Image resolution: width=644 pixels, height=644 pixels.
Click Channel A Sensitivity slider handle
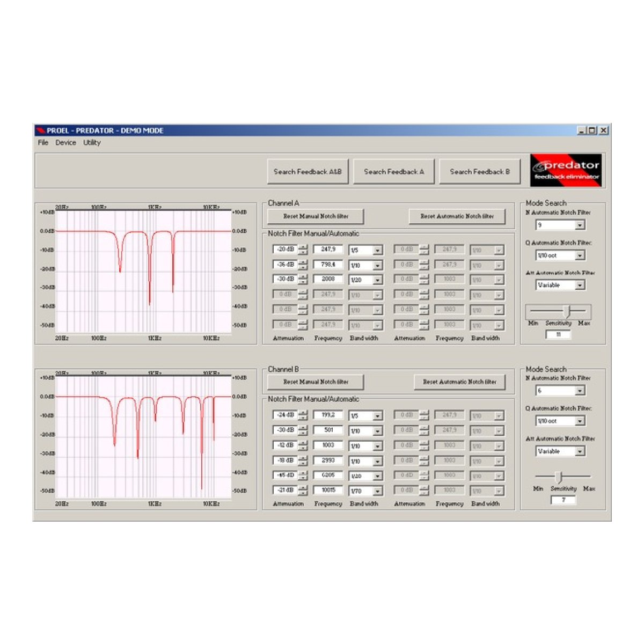click(566, 311)
